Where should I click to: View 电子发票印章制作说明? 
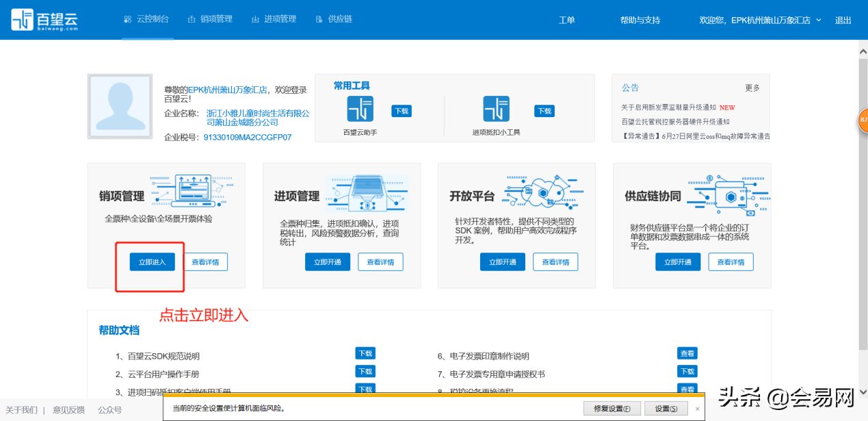click(x=687, y=354)
